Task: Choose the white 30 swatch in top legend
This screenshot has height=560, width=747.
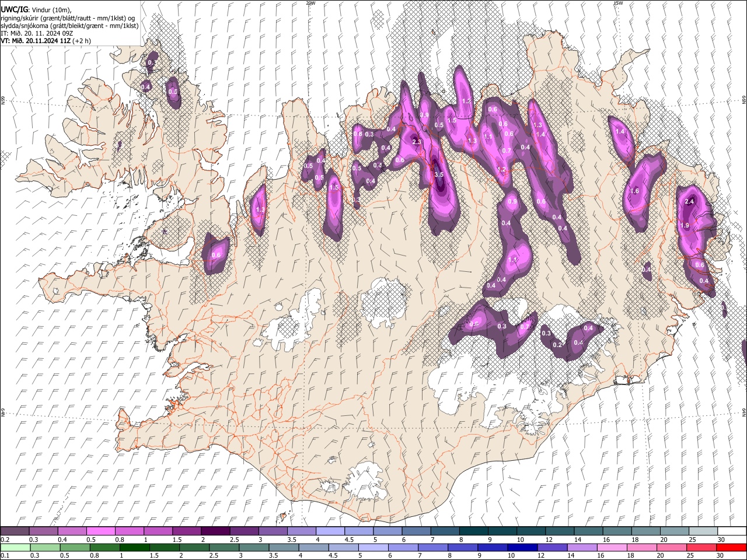Action: 731,531
